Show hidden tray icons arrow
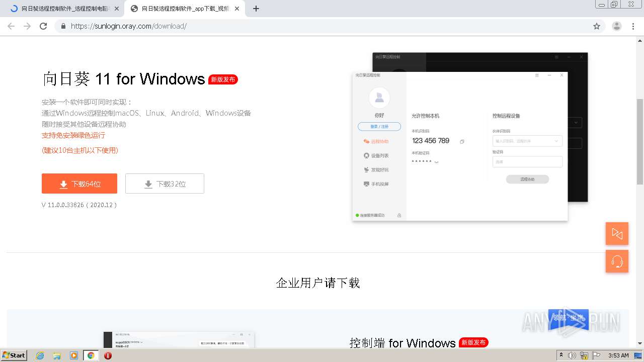The image size is (644, 362). [x=561, y=355]
